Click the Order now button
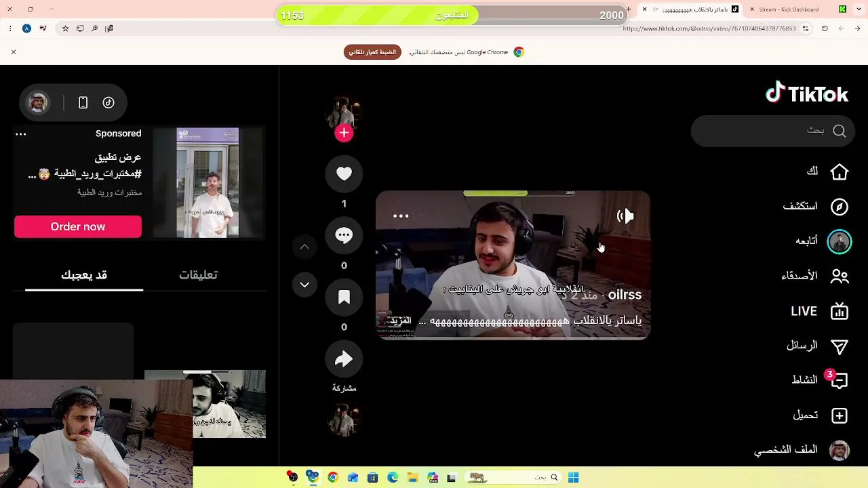 (78, 227)
